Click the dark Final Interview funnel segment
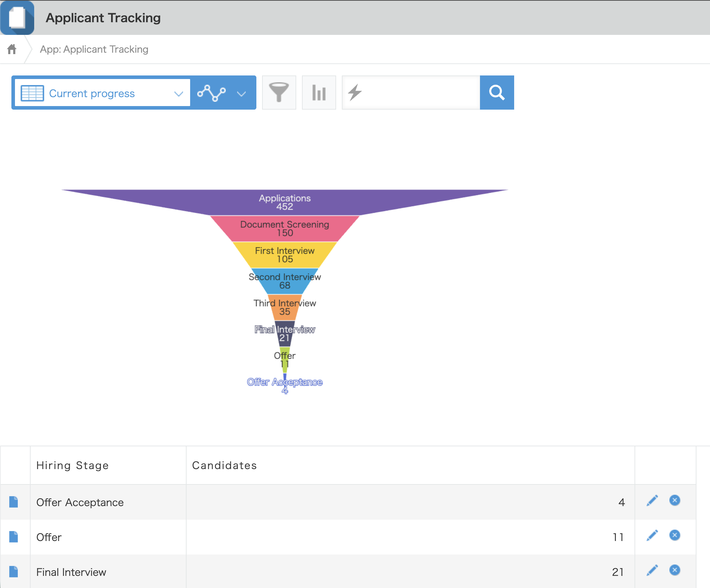 pos(285,334)
